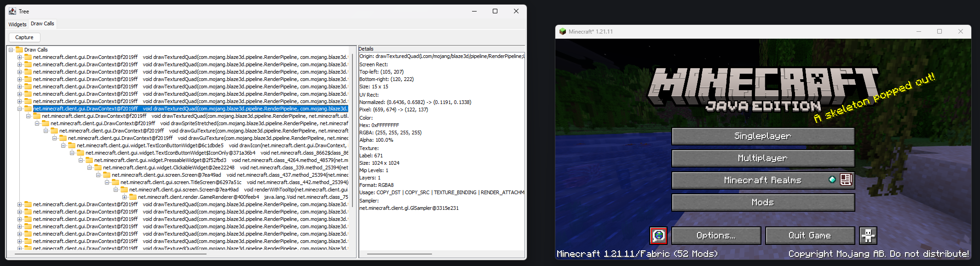Click folder icon of TextIconButtonWidget@6c1dbde5 row

pos(72,145)
